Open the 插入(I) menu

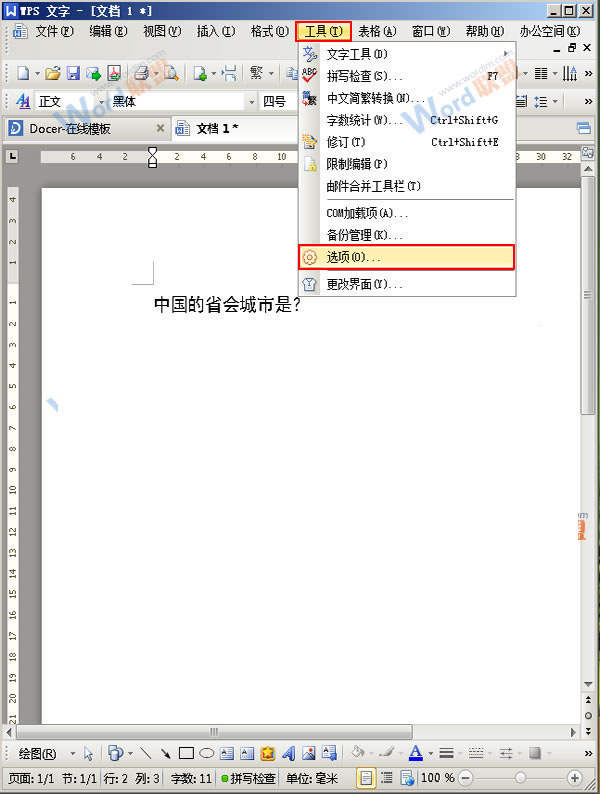click(216, 31)
